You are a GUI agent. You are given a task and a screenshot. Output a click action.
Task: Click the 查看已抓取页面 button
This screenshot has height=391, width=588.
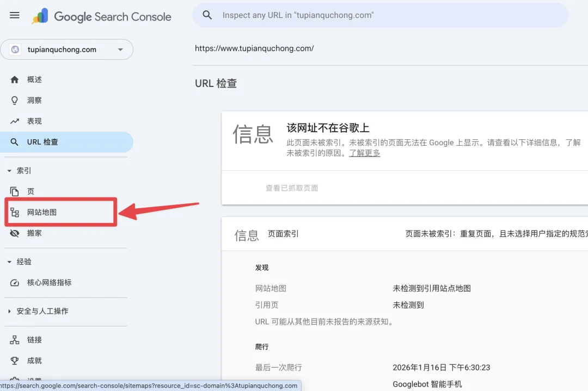pyautogui.click(x=291, y=188)
